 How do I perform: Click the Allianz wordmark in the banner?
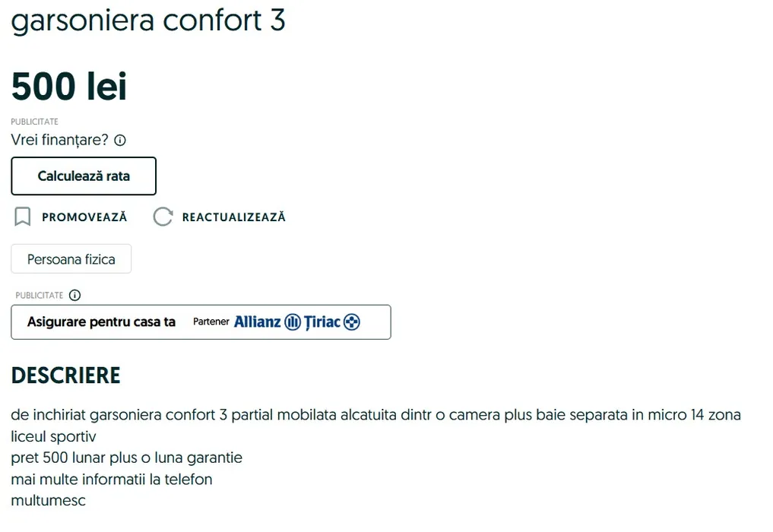point(257,322)
